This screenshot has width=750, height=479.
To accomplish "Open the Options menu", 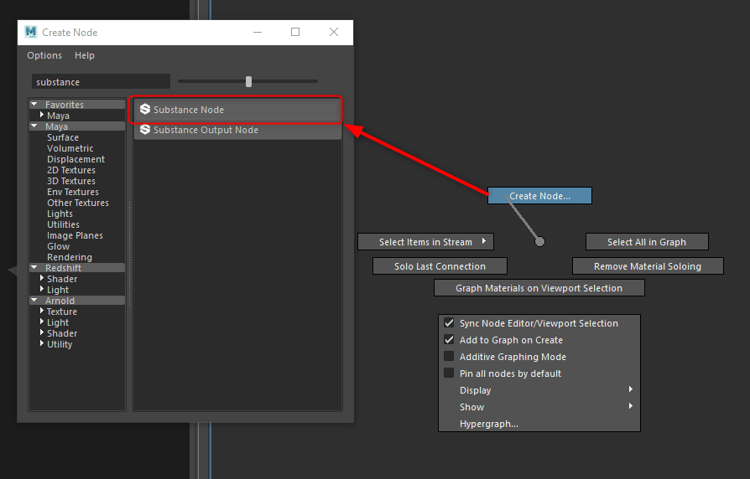I will pos(44,56).
